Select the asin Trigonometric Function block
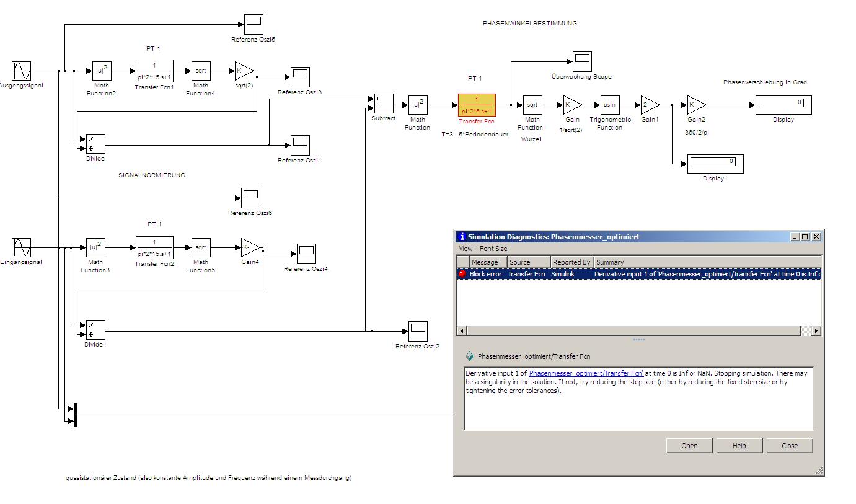The image size is (856, 504). tap(609, 105)
